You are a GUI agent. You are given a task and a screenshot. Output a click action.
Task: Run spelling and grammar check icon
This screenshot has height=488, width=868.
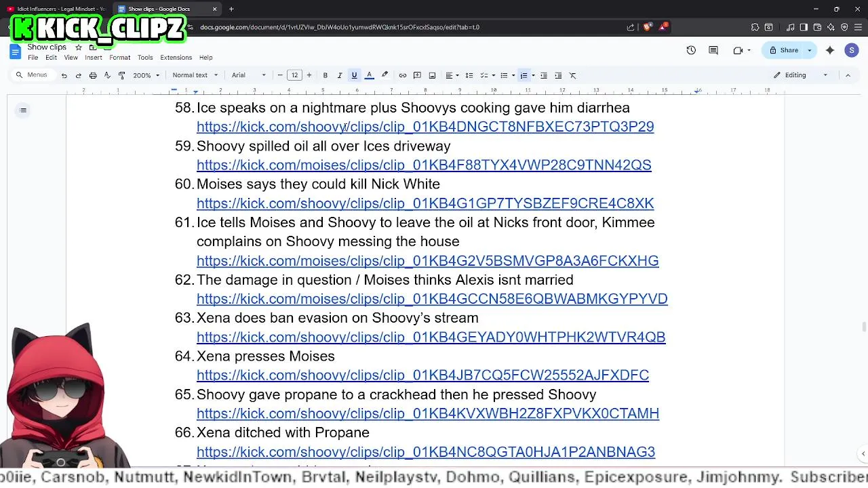(x=107, y=75)
